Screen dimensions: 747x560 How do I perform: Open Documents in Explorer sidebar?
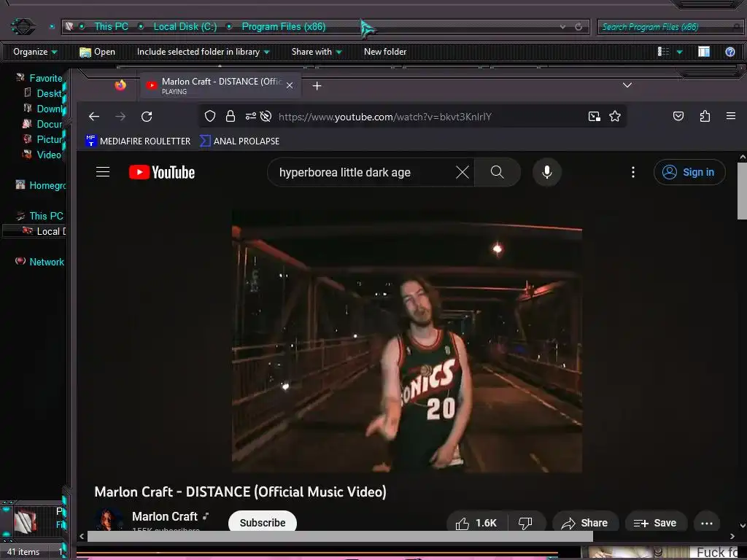[x=49, y=124]
